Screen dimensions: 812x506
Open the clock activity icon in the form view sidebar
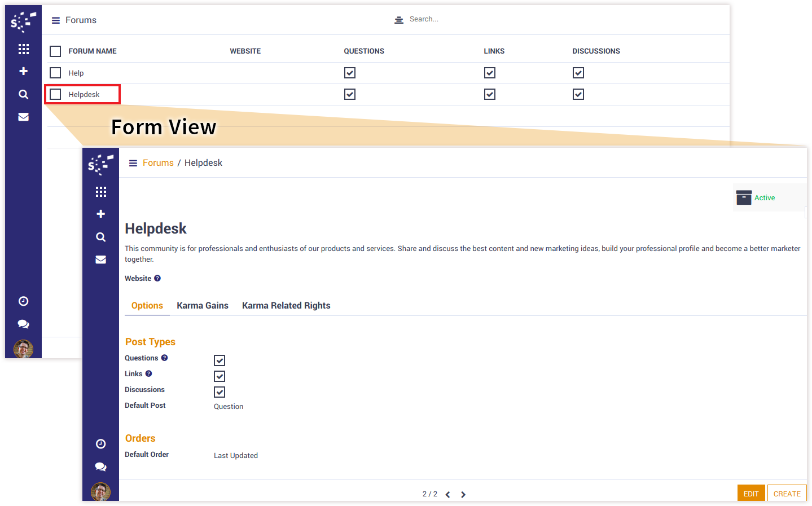(x=101, y=444)
